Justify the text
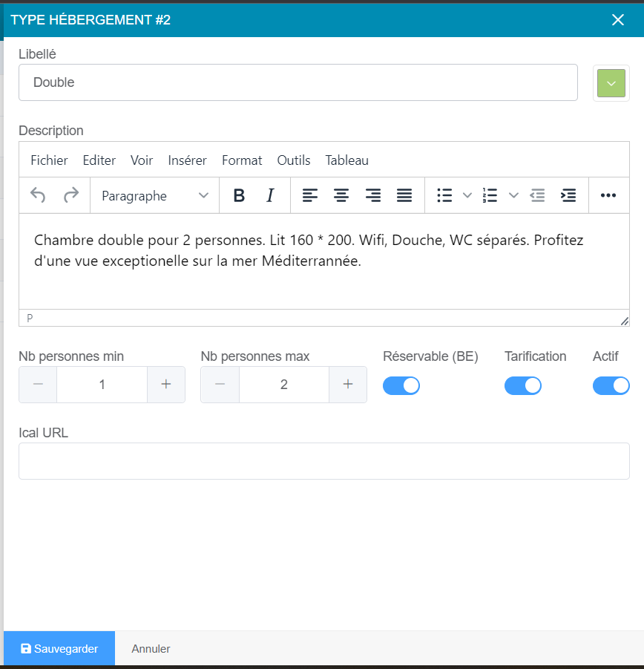 pyautogui.click(x=404, y=195)
